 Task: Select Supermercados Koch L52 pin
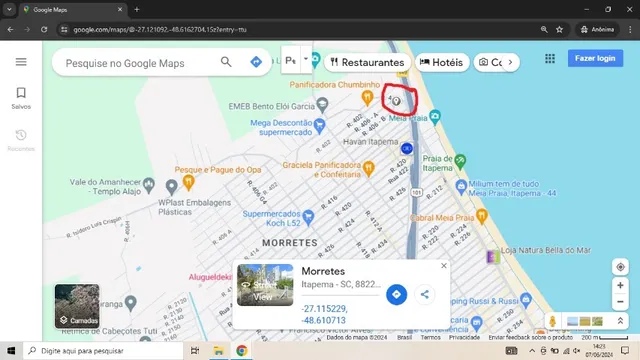pyautogui.click(x=308, y=217)
